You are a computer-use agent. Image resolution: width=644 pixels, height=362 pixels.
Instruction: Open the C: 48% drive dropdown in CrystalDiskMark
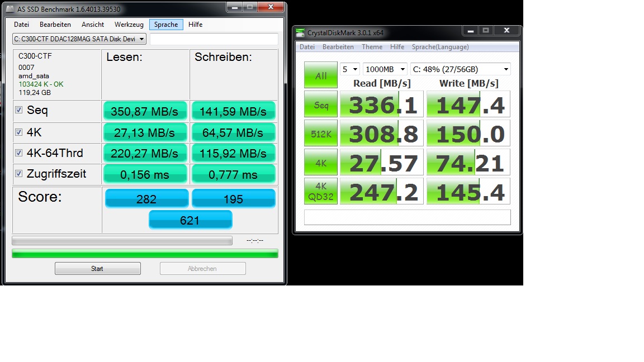click(461, 69)
